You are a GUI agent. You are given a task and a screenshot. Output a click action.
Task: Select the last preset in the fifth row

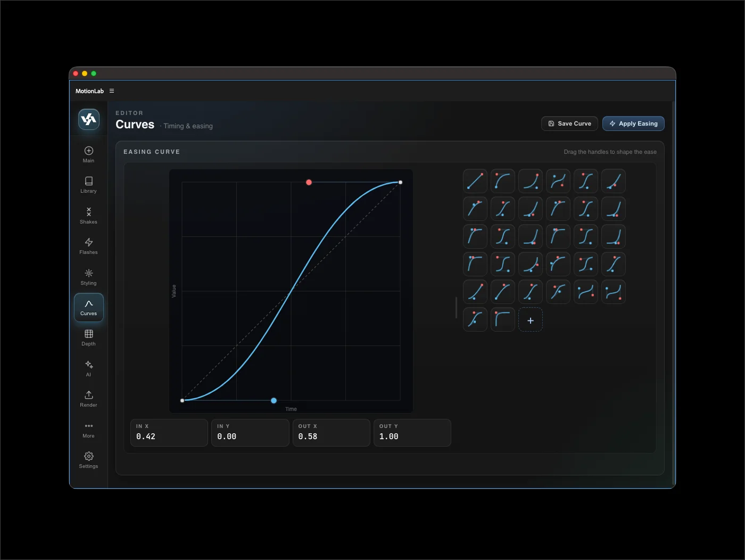pos(614,292)
